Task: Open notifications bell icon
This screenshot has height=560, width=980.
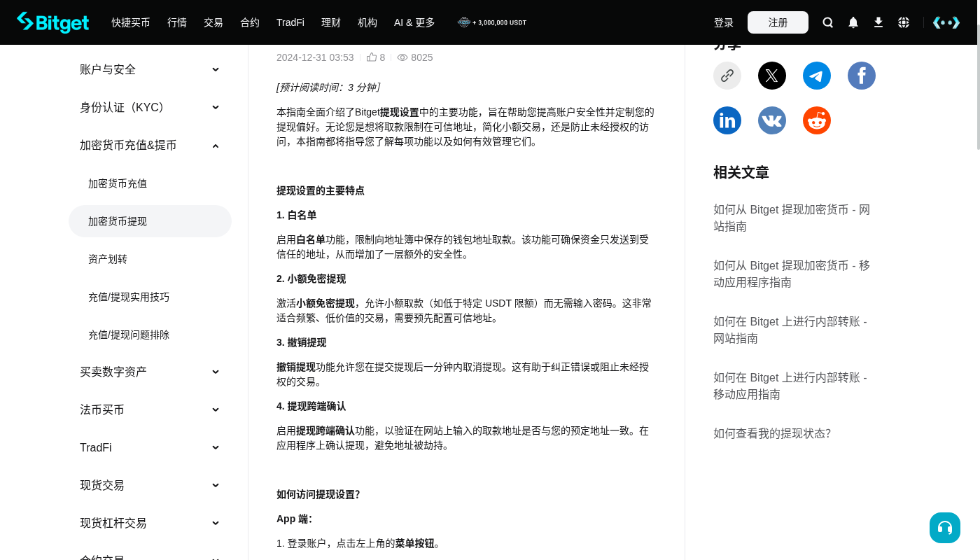Action: click(x=853, y=22)
